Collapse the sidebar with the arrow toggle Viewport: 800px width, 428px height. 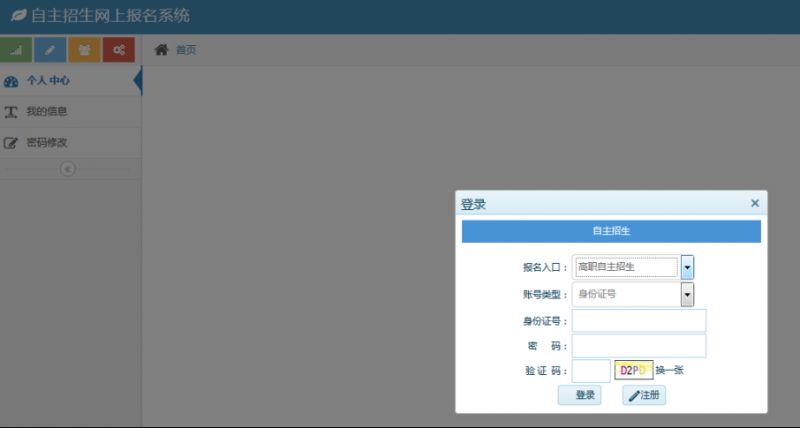[68, 169]
